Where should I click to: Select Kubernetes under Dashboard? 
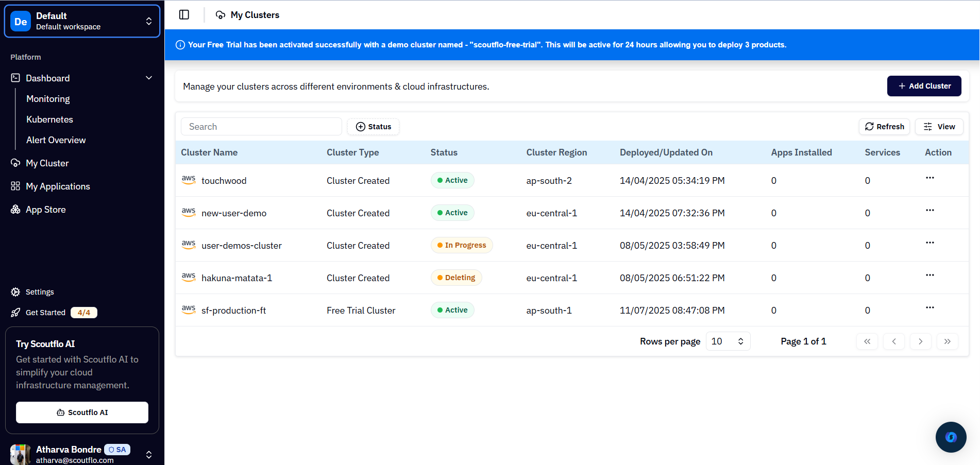pos(49,119)
